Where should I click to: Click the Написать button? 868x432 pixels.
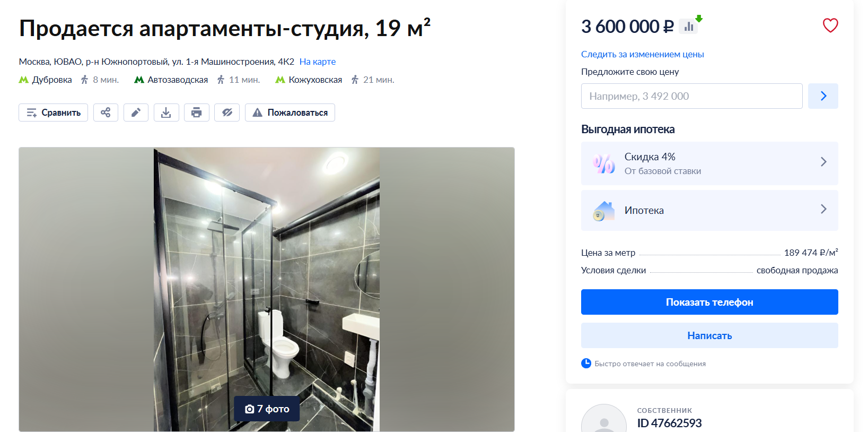709,335
